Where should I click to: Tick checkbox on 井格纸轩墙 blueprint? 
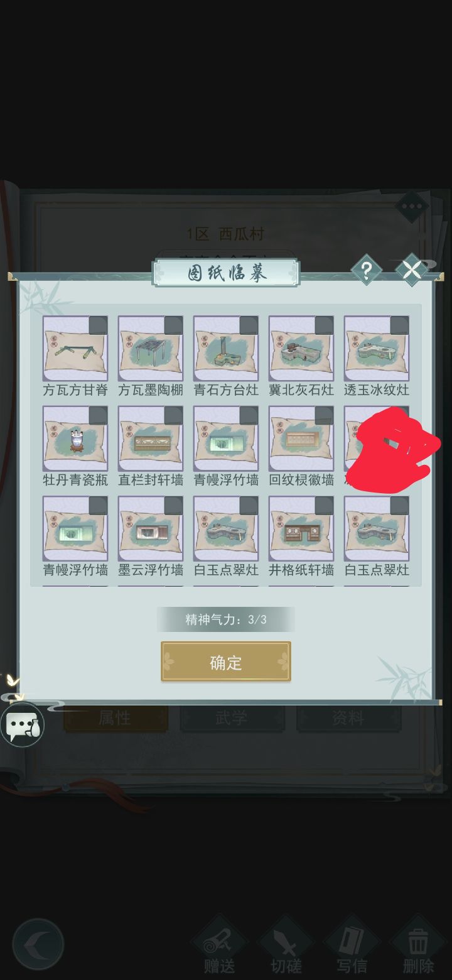tap(323, 506)
